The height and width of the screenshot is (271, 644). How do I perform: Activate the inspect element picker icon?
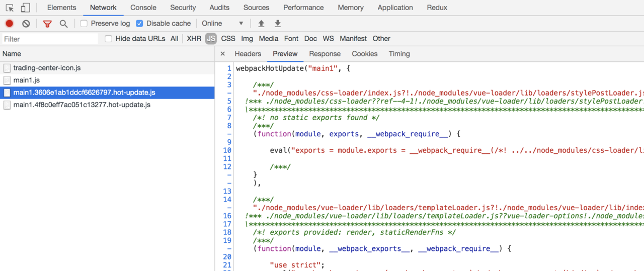point(10,8)
